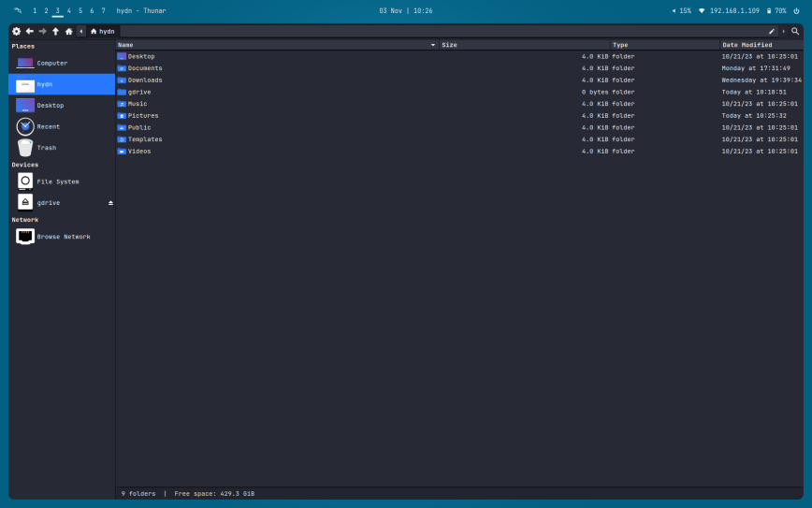
Task: Select the Desktop folder icon in list
Action: [122, 56]
